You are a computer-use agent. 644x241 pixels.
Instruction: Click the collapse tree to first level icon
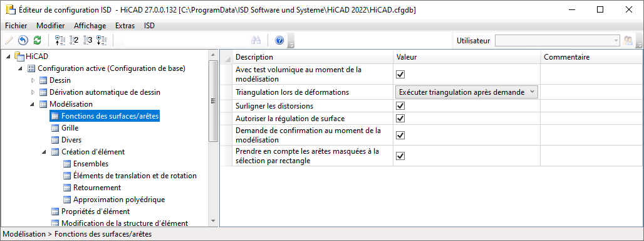(60, 40)
